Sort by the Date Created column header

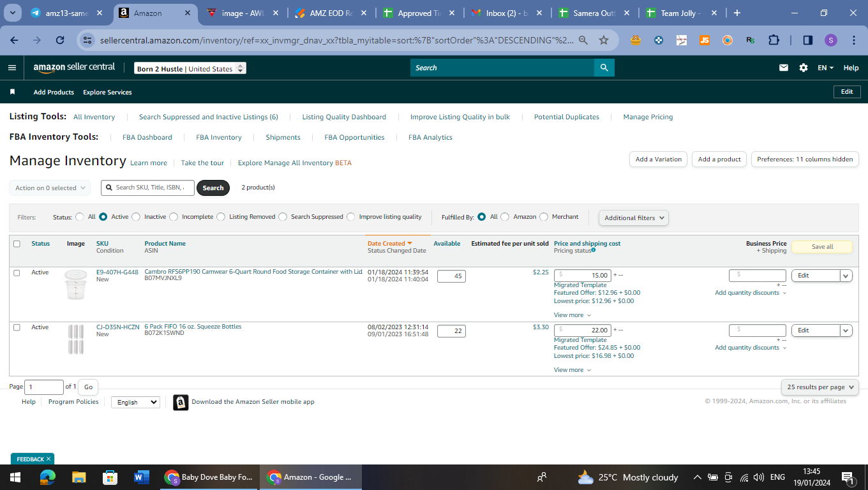pyautogui.click(x=389, y=244)
